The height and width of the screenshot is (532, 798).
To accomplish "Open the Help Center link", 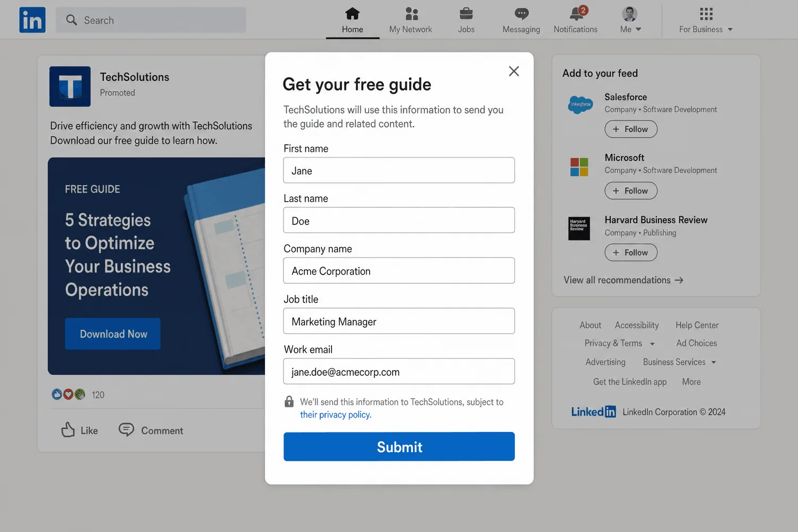I will (697, 325).
